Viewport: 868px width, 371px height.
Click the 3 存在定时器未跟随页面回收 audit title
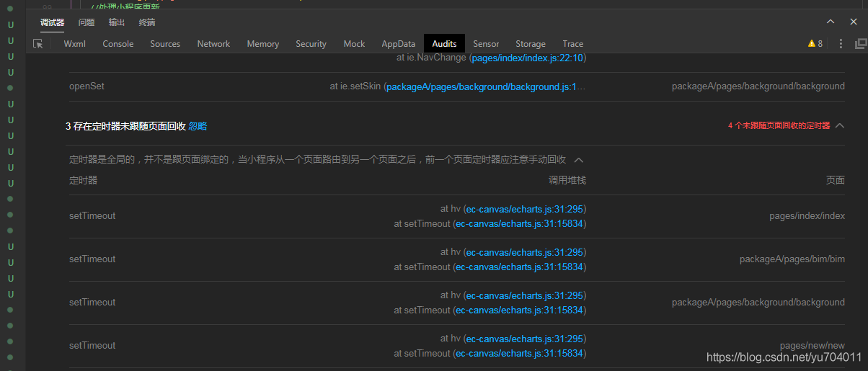(125, 126)
